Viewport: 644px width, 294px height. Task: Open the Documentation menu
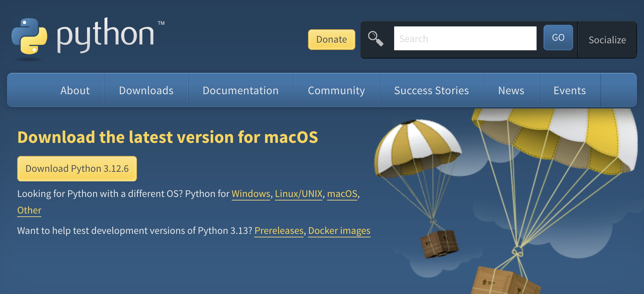(x=241, y=90)
